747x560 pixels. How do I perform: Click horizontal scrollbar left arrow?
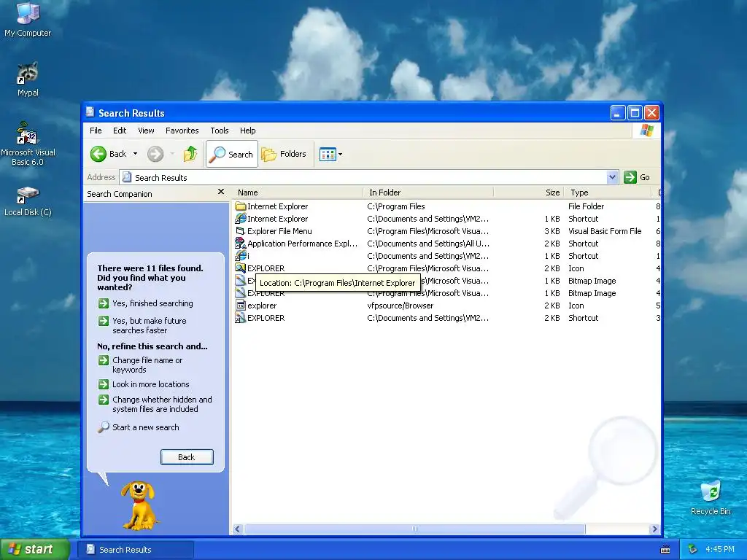click(x=237, y=529)
